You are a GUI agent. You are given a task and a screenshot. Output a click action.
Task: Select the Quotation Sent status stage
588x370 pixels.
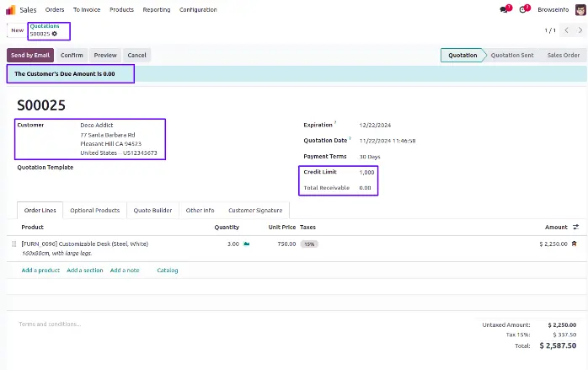[x=512, y=55]
